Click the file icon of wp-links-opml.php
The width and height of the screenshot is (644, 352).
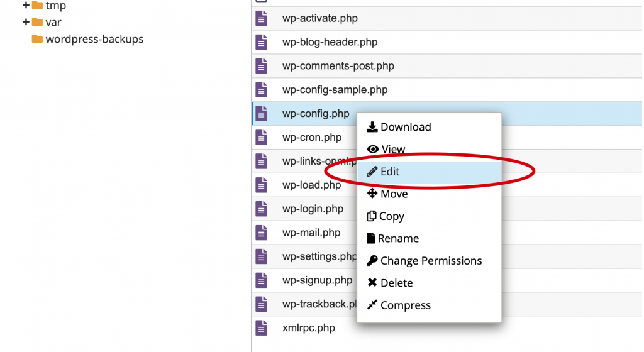coord(261,161)
